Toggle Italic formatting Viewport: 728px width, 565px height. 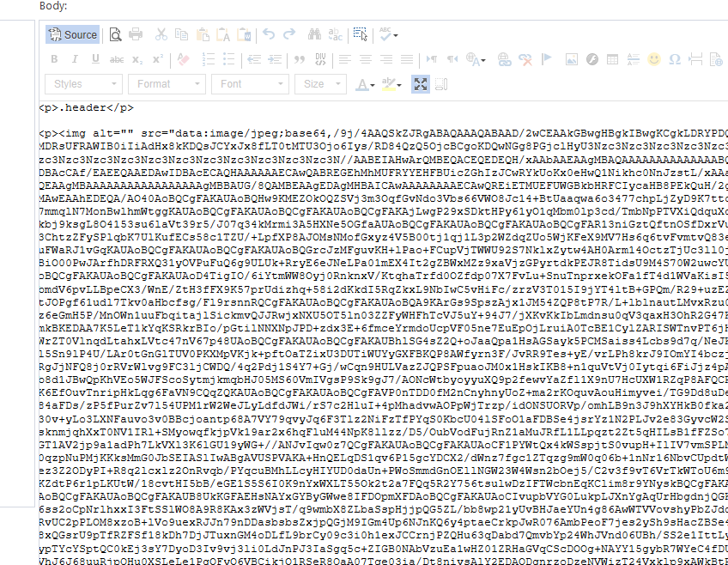tap(75, 59)
